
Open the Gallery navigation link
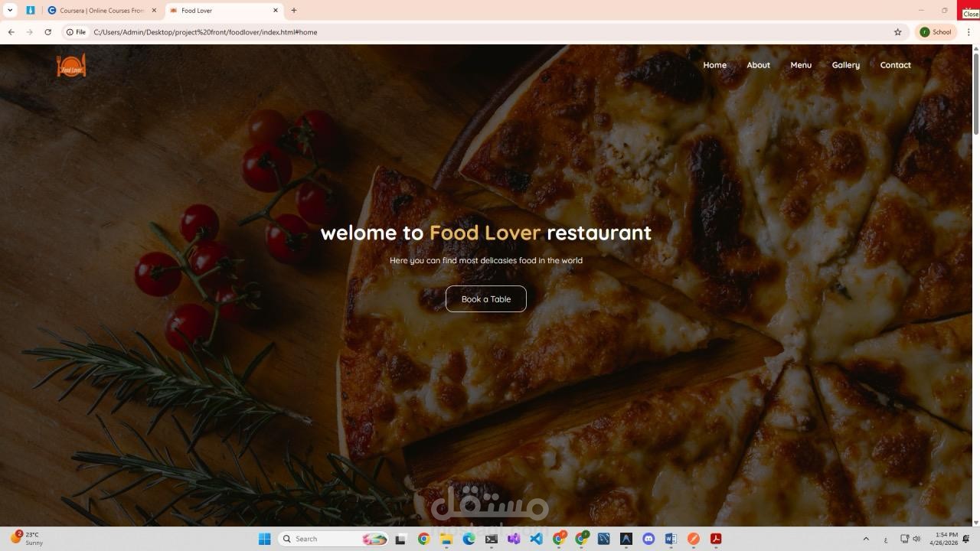click(845, 65)
